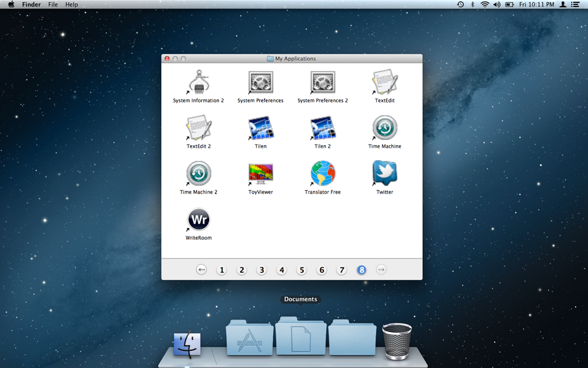Image resolution: width=588 pixels, height=368 pixels.
Task: Open the Twitter bird icon
Action: tap(385, 173)
